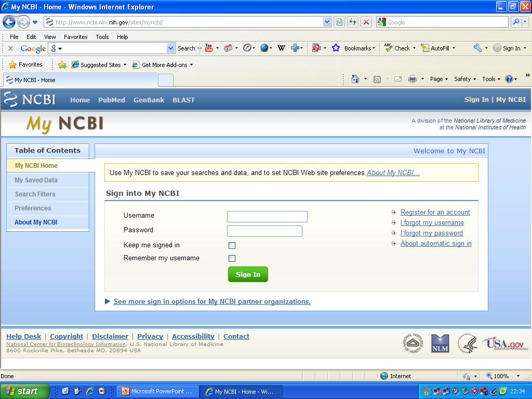Open the Safety menu dropdown
532x399 pixels.
tap(465, 79)
